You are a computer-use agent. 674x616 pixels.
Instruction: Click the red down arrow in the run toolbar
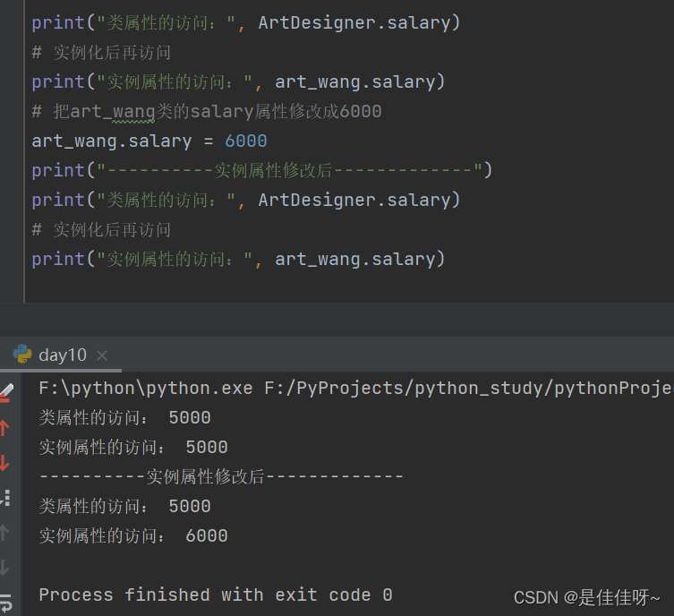4,463
